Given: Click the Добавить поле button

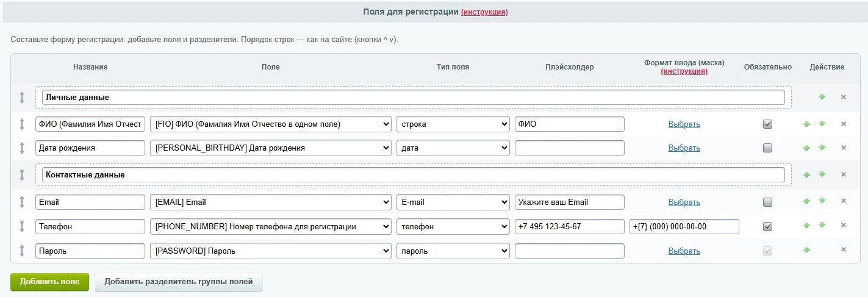Looking at the screenshot, I should pyautogui.click(x=49, y=282).
